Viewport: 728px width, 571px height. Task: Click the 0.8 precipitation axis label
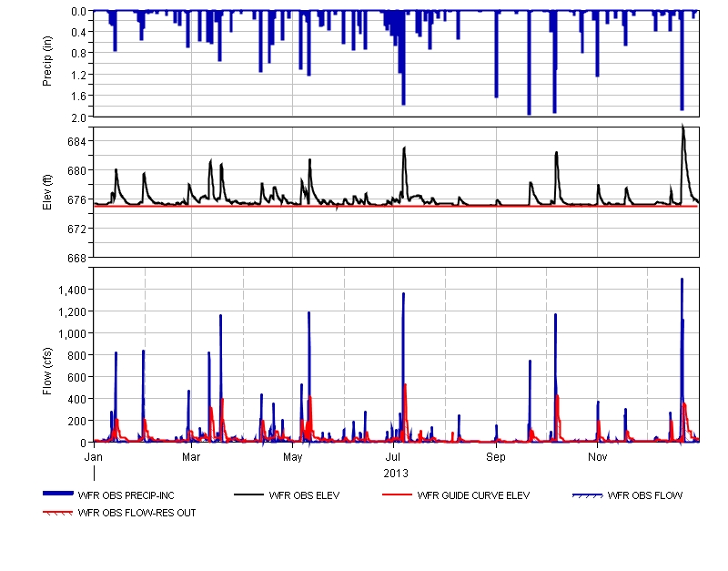point(79,54)
